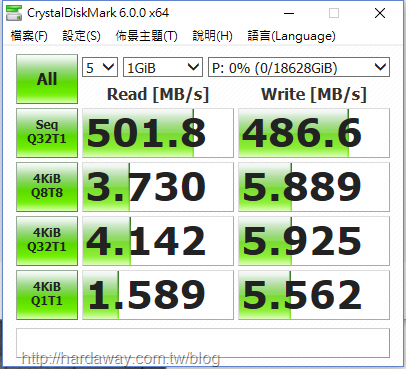The width and height of the screenshot is (406, 369).
Task: Open the 設定(S) menu
Action: (81, 36)
